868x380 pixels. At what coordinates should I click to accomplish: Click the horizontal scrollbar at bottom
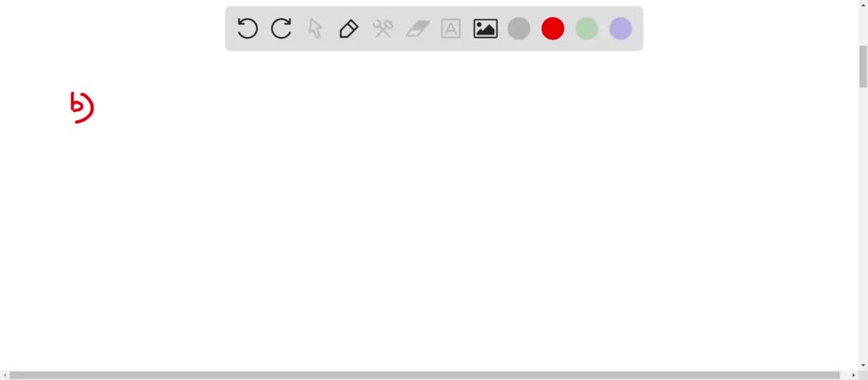pos(425,376)
